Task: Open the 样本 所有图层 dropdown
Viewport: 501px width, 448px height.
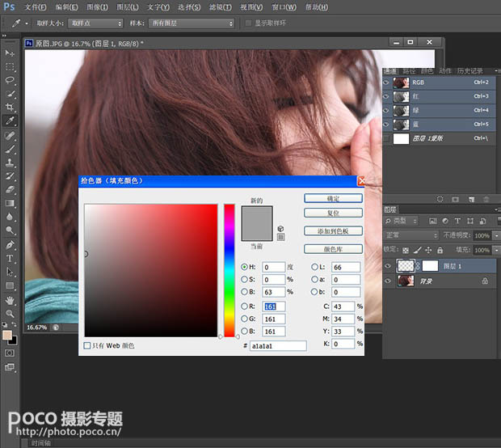Action: (x=191, y=23)
